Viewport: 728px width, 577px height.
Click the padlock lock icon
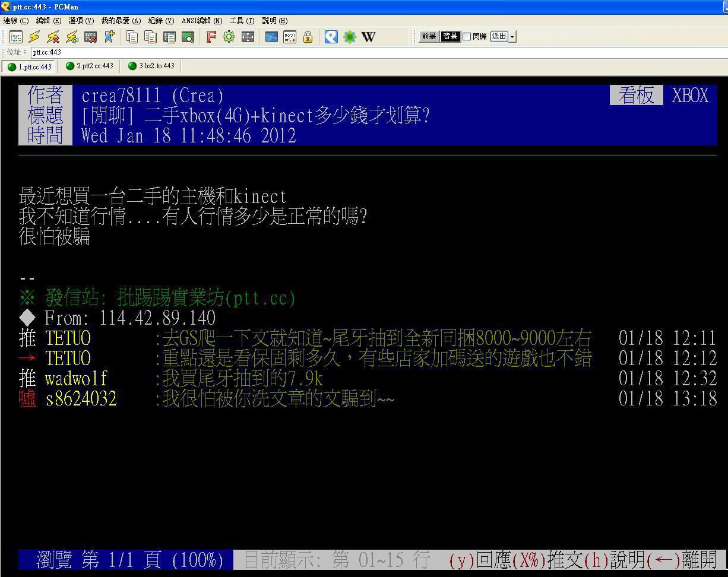tap(308, 37)
